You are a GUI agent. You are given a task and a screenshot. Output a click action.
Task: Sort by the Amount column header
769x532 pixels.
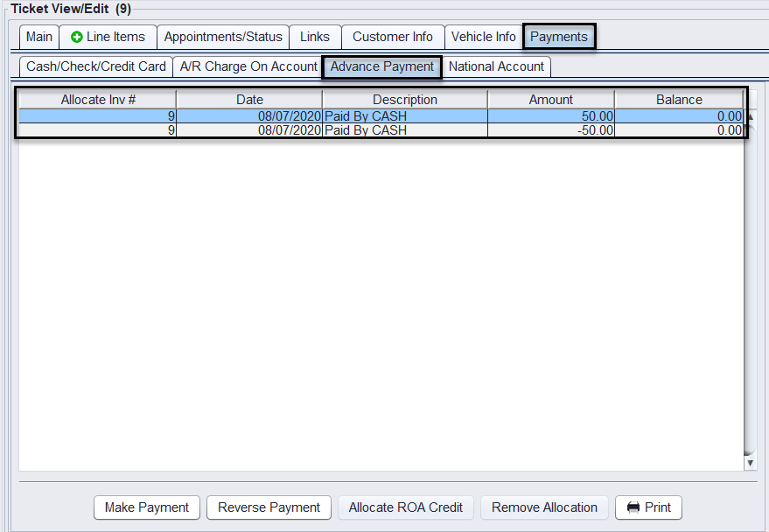pyautogui.click(x=550, y=100)
